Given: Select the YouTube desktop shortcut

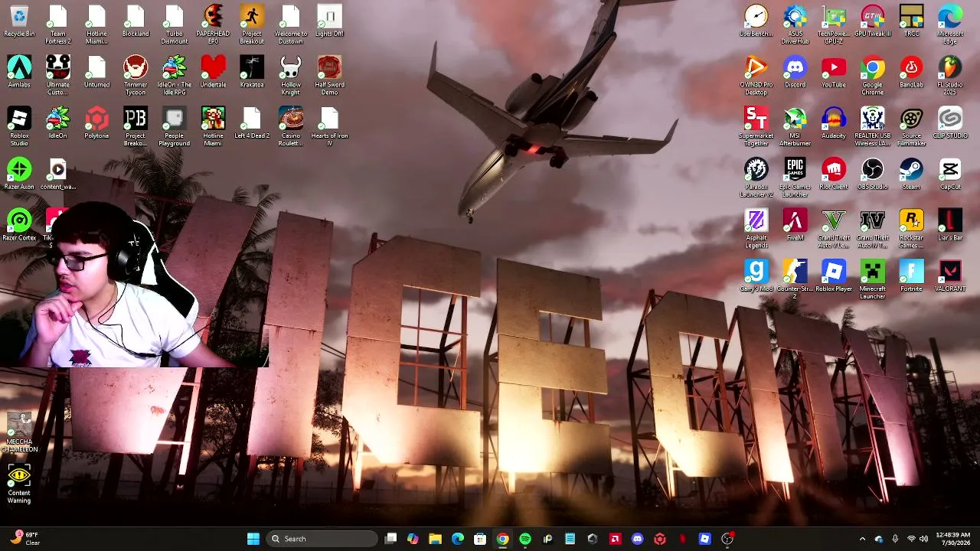Looking at the screenshot, I should click(834, 73).
